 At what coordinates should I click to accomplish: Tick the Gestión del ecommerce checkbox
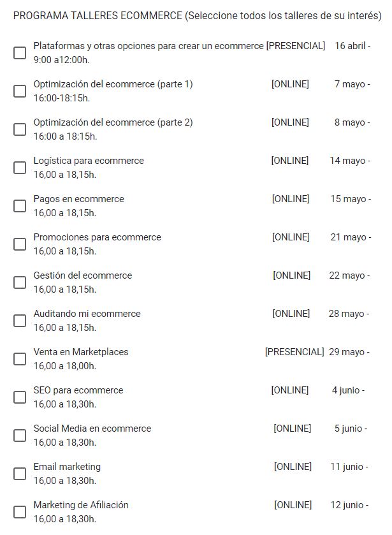click(20, 282)
